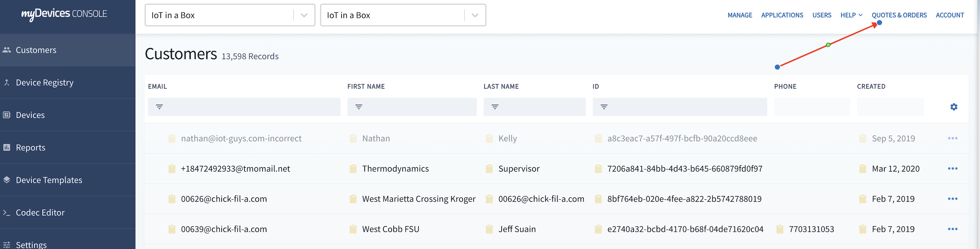Open row actions for Thermodynamics Supervisor
The height and width of the screenshot is (249, 980).
click(x=953, y=169)
